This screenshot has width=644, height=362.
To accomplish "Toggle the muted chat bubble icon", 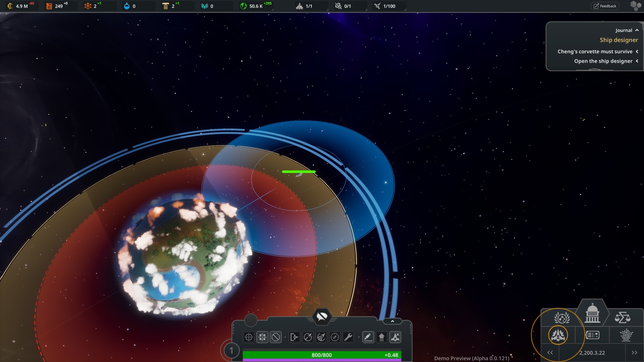I will pos(322,316).
